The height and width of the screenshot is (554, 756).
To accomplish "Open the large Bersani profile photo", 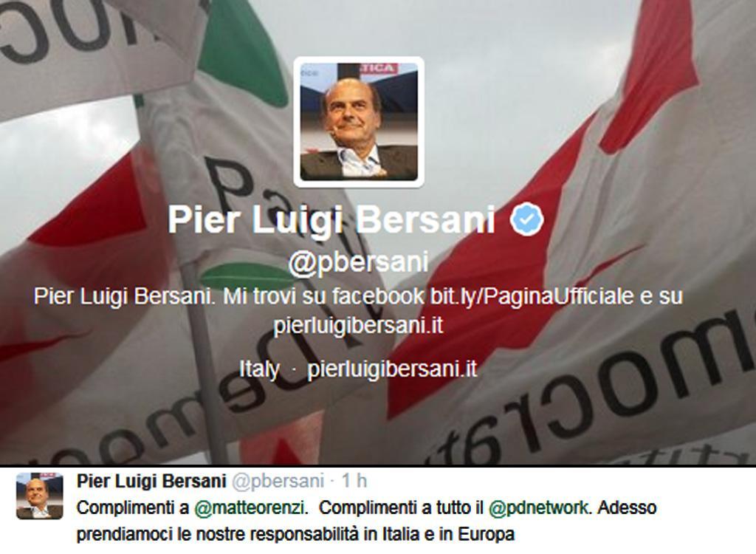I will [359, 122].
